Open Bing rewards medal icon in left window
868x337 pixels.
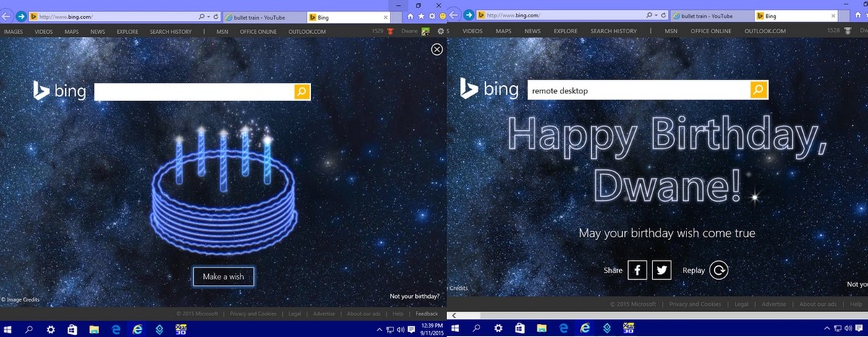(x=391, y=31)
